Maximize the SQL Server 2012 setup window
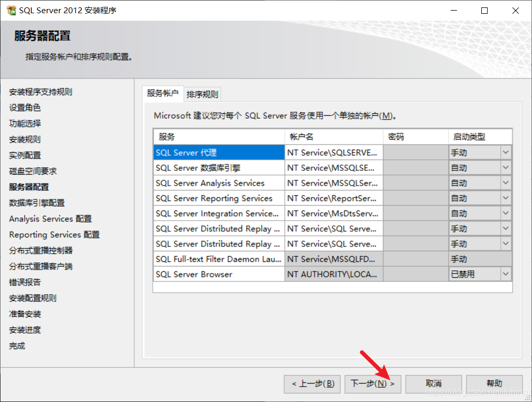Image resolution: width=532 pixels, height=402 pixels. pos(484,11)
